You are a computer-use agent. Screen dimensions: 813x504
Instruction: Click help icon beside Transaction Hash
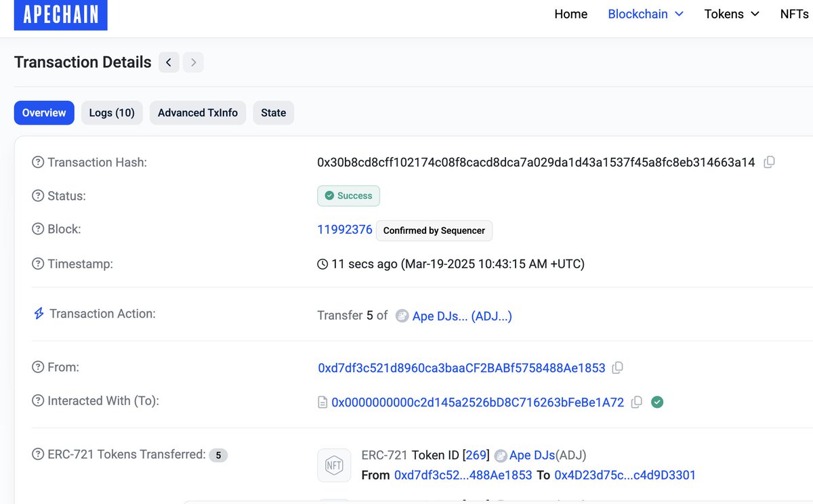pyautogui.click(x=38, y=163)
